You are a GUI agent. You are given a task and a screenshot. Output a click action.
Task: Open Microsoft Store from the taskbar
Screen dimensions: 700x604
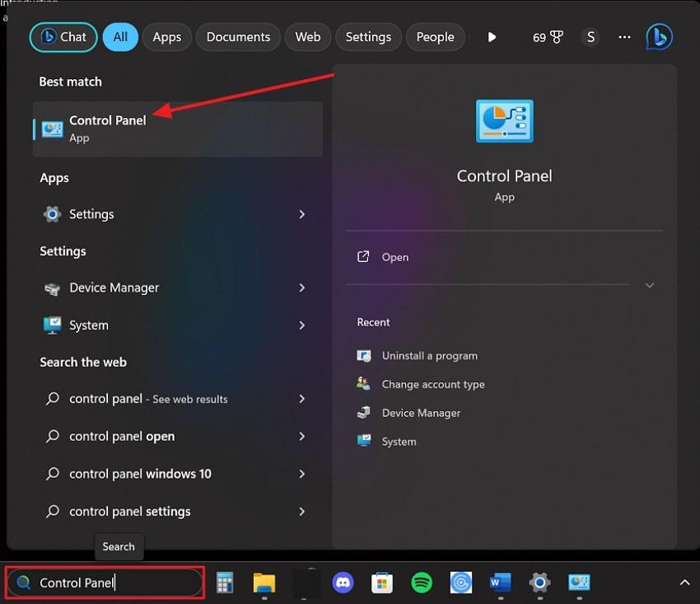coord(382,583)
